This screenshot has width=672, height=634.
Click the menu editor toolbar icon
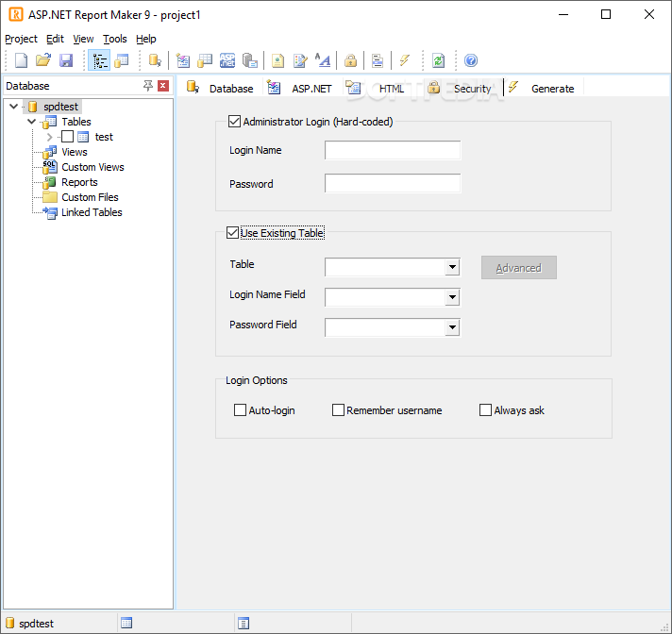[x=378, y=60]
